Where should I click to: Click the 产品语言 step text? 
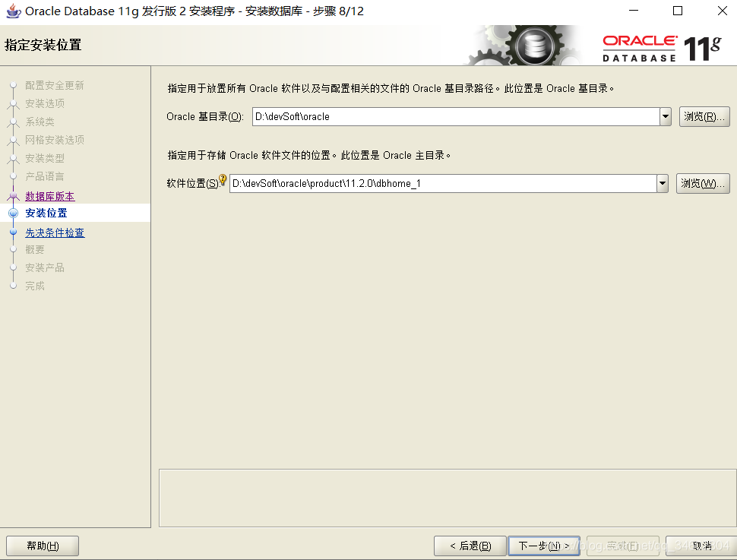click(x=45, y=176)
